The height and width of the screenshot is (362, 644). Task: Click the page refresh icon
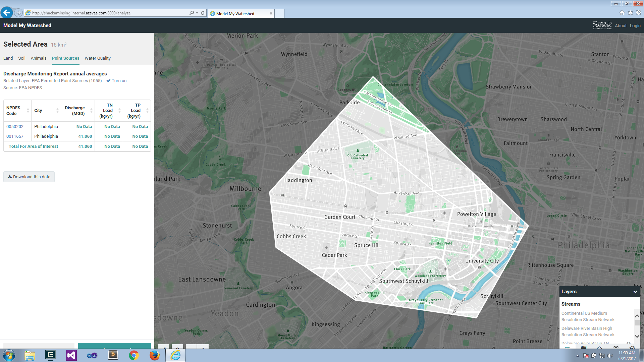pyautogui.click(x=203, y=13)
